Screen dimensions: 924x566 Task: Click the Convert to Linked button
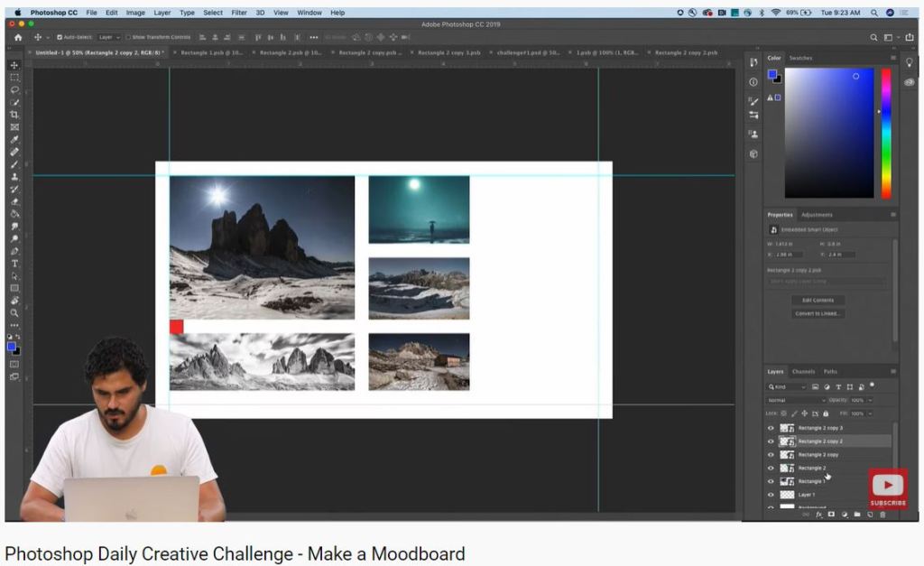tap(818, 313)
